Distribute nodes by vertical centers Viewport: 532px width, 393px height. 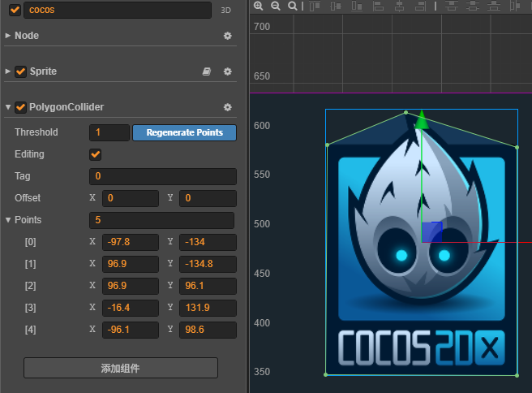[473, 6]
